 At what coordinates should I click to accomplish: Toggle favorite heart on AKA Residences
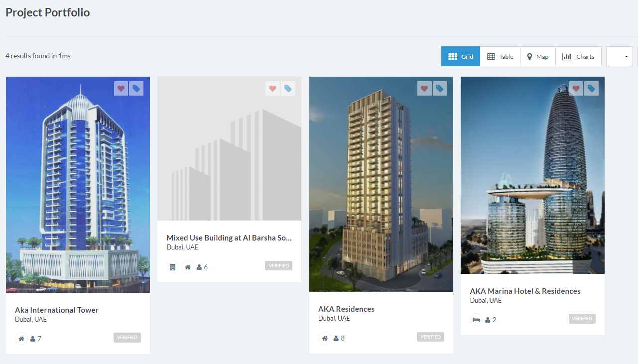(x=424, y=89)
